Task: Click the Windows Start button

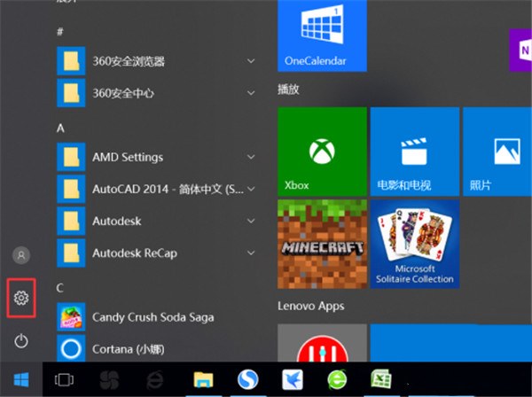Action: coord(21,379)
